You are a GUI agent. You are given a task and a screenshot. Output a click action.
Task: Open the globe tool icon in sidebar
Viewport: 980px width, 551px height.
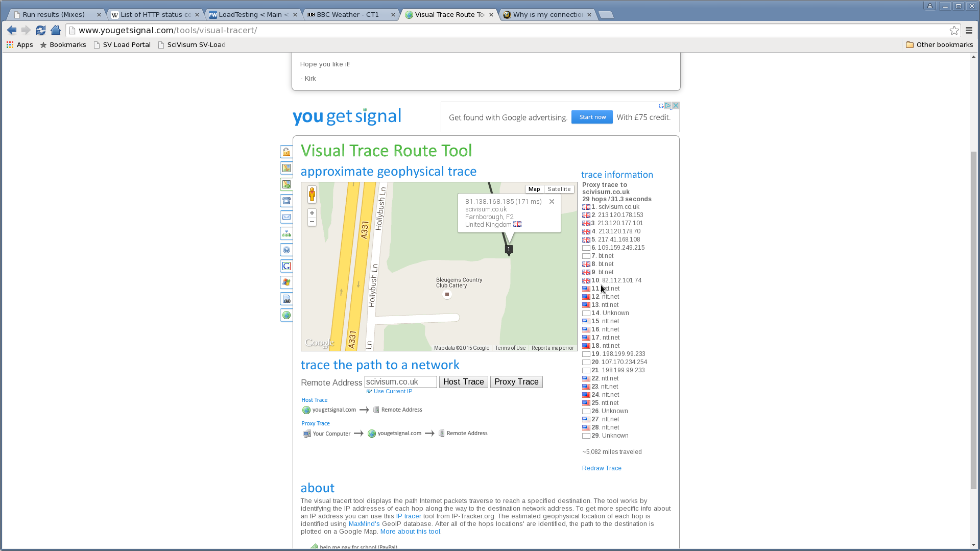tap(286, 315)
